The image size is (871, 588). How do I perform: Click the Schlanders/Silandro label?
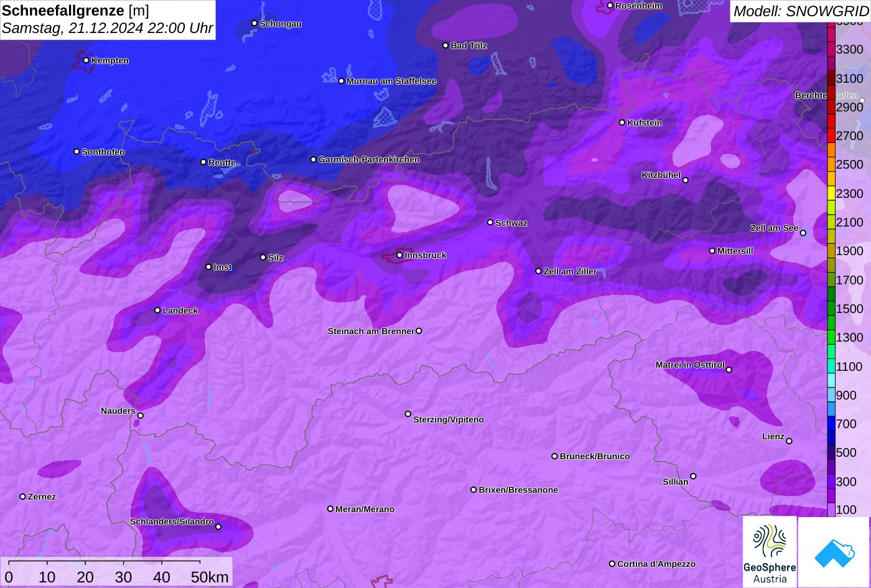click(x=172, y=521)
